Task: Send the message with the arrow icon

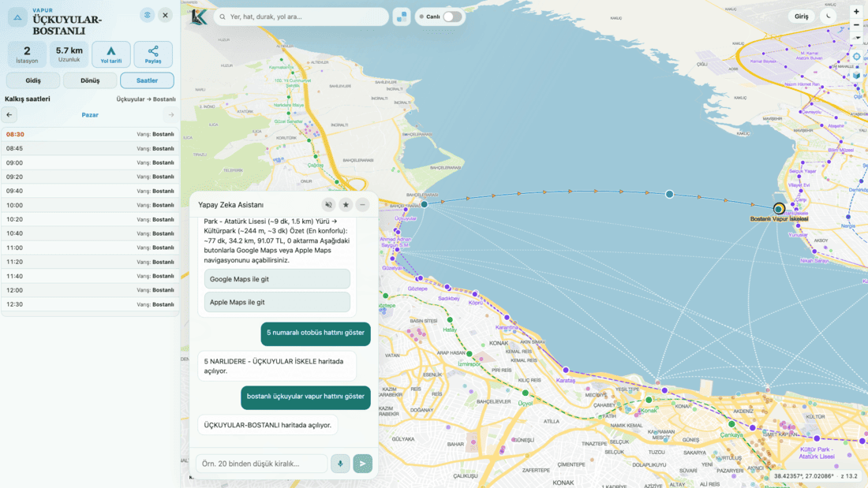Action: click(363, 464)
